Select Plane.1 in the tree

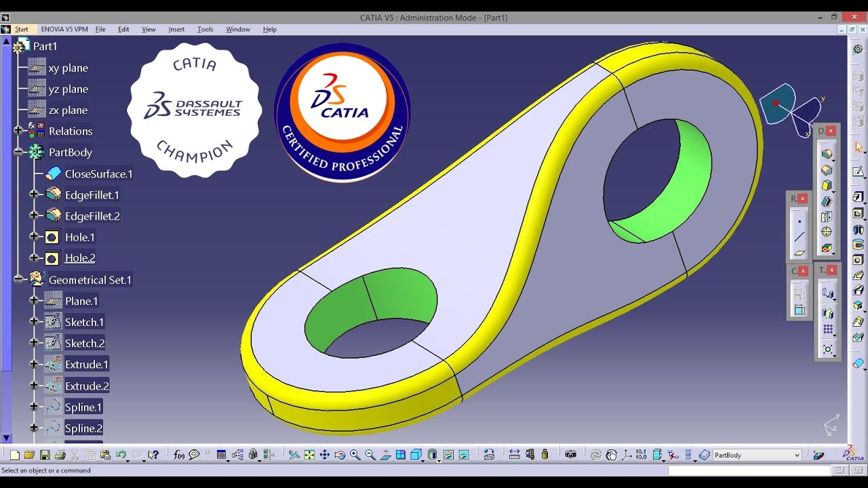(81, 301)
